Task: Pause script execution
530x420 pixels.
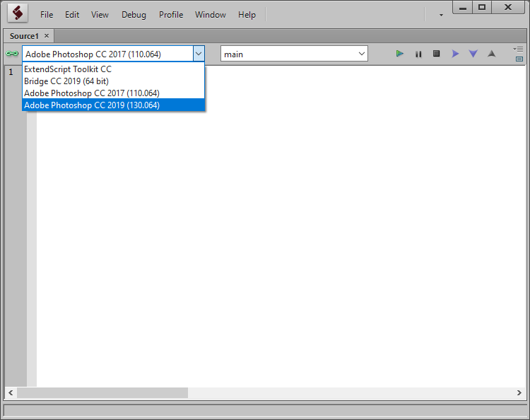Action: click(x=418, y=54)
